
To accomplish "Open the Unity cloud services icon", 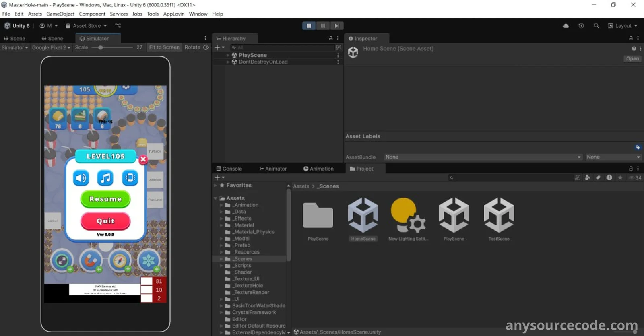I will click(x=566, y=26).
